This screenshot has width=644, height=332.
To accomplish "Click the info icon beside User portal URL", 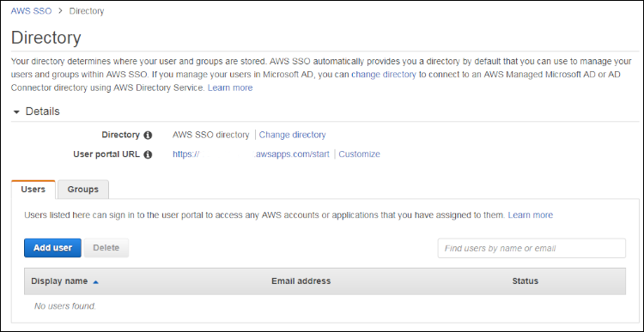I will pyautogui.click(x=148, y=154).
